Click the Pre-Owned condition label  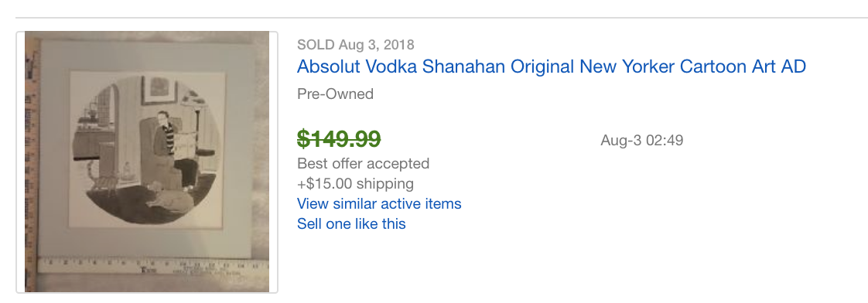pos(336,94)
